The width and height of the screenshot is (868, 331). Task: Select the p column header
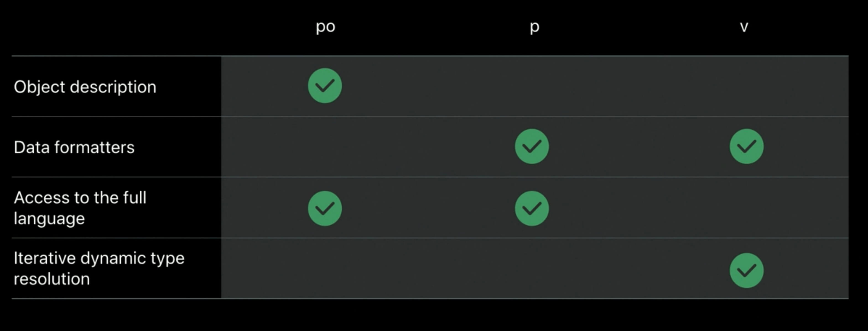pos(534,27)
